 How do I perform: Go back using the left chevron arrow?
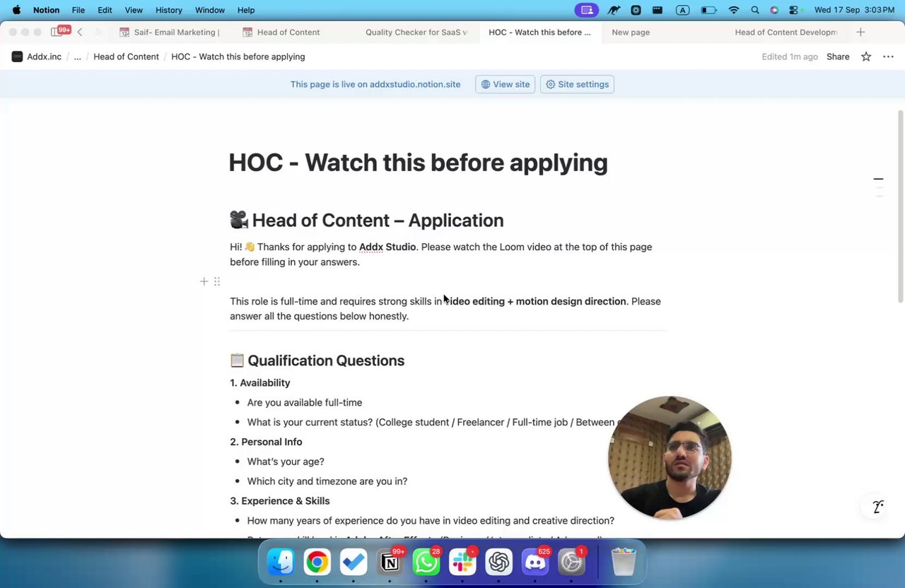coord(80,33)
